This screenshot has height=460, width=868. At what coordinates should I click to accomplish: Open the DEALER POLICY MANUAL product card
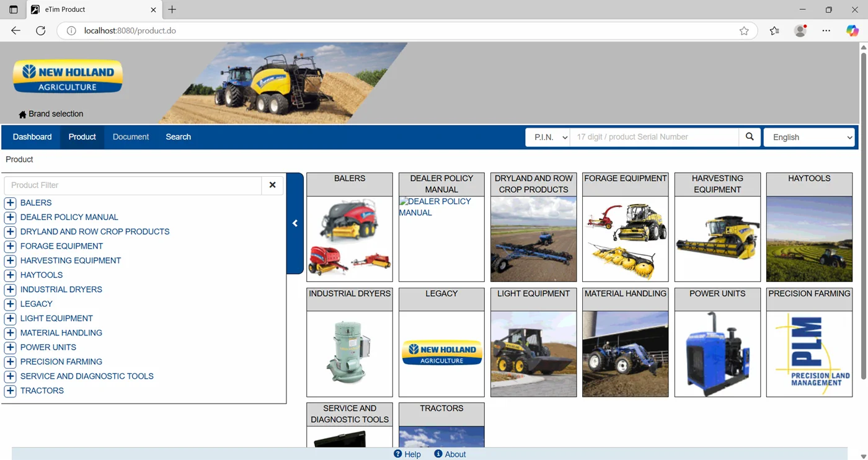point(441,227)
